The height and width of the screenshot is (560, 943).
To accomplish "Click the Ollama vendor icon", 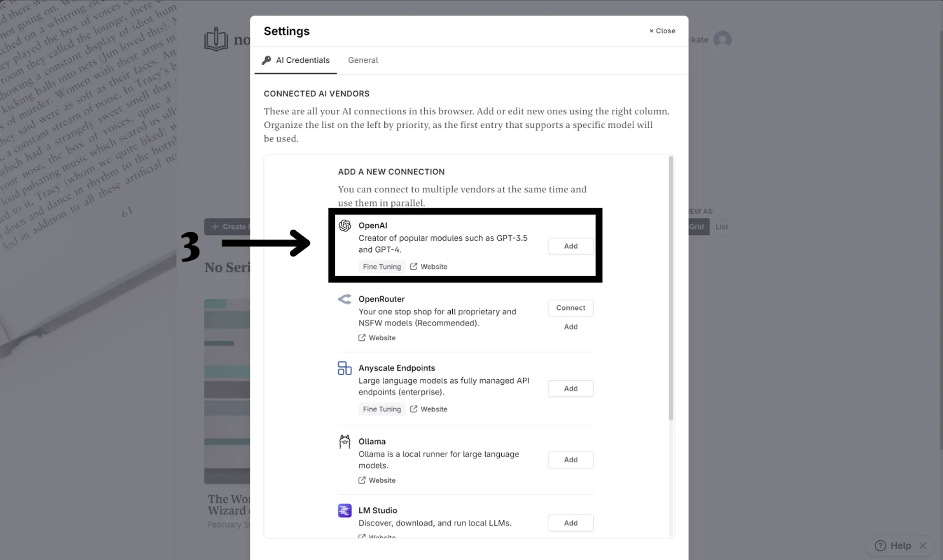I will pos(344,441).
